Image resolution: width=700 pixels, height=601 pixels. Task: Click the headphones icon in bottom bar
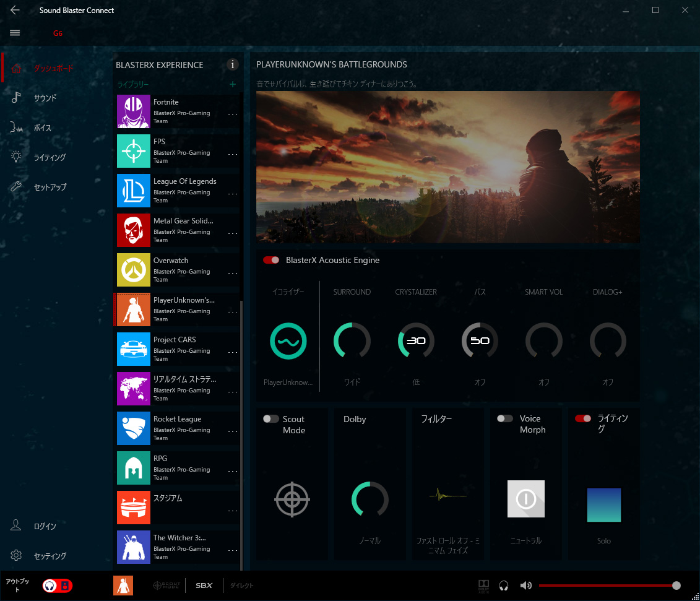pyautogui.click(x=504, y=586)
